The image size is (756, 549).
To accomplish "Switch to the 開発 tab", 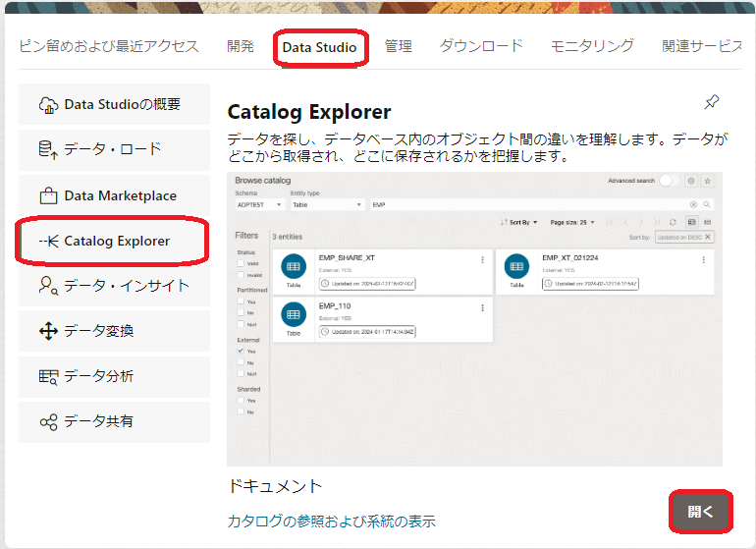I will [x=241, y=46].
